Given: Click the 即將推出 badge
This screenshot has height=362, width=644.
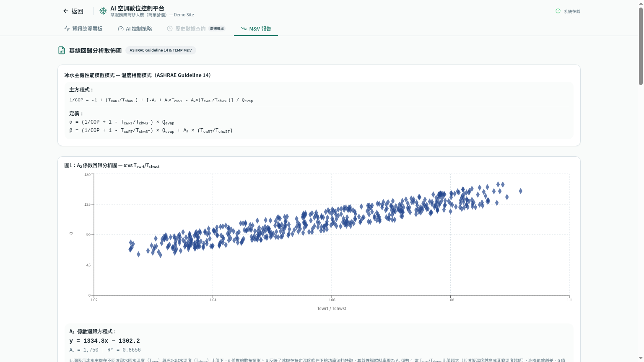Looking at the screenshot, I should pyautogui.click(x=217, y=28).
